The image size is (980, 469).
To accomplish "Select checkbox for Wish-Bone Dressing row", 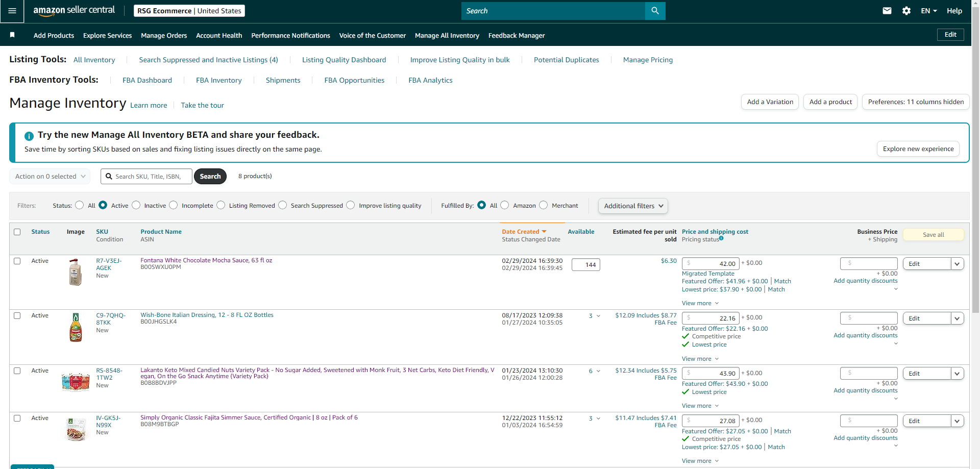I will tap(17, 315).
